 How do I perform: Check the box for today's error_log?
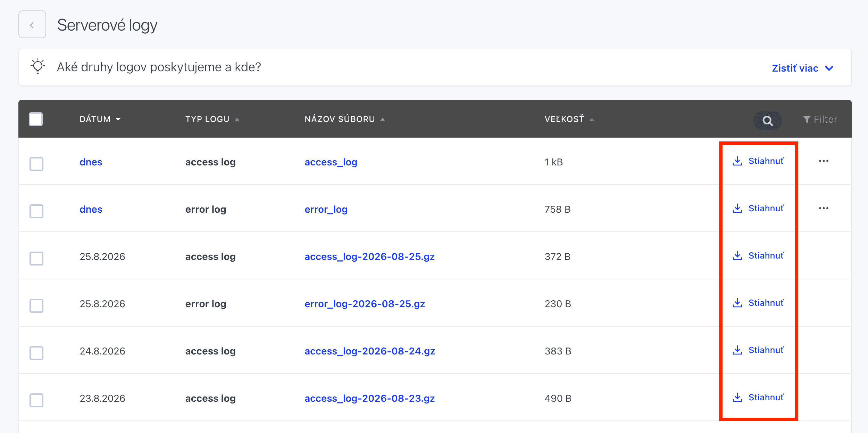tap(36, 211)
